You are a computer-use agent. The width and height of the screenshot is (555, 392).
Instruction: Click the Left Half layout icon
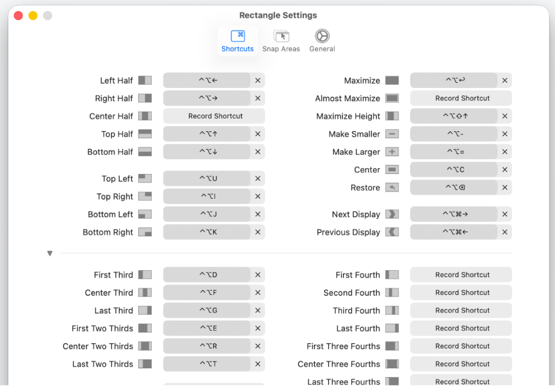click(x=145, y=81)
